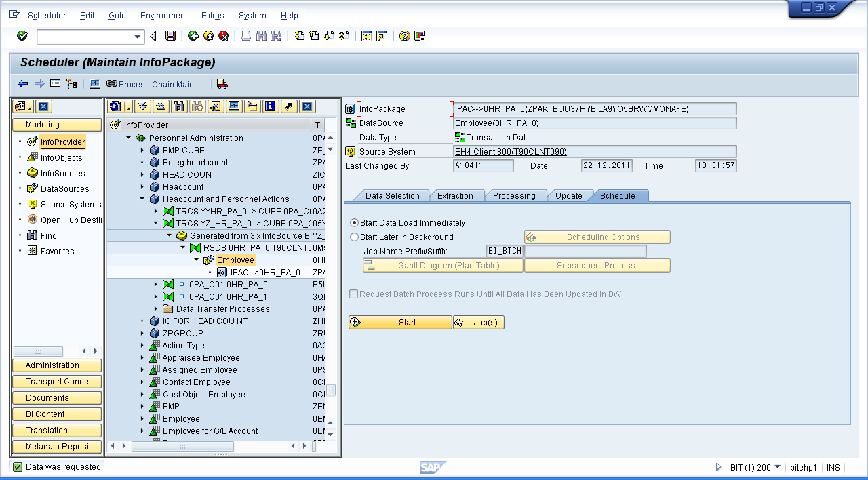The image size is (868, 480).
Task: Collapse the Personnel Administration node
Action: [x=129, y=138]
